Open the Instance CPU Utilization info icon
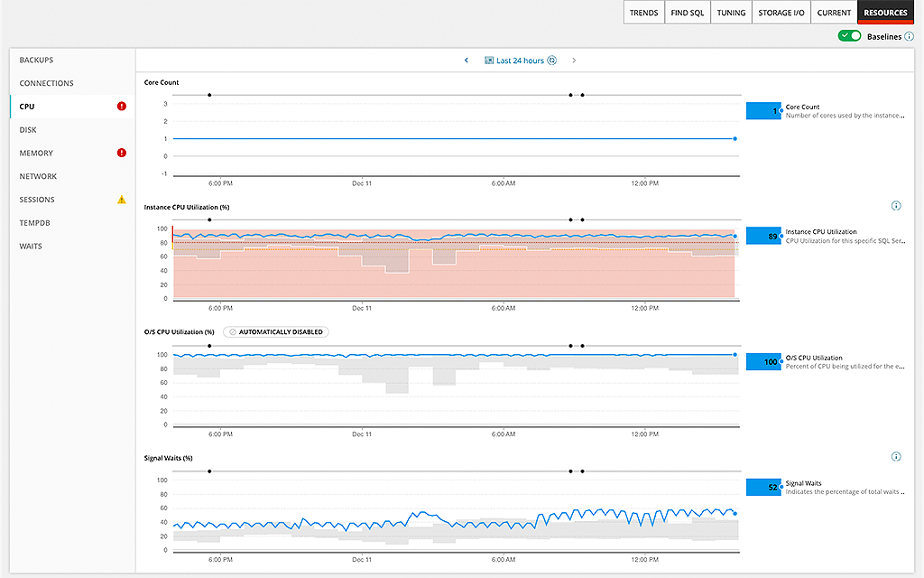The height and width of the screenshot is (578, 924). (x=896, y=206)
